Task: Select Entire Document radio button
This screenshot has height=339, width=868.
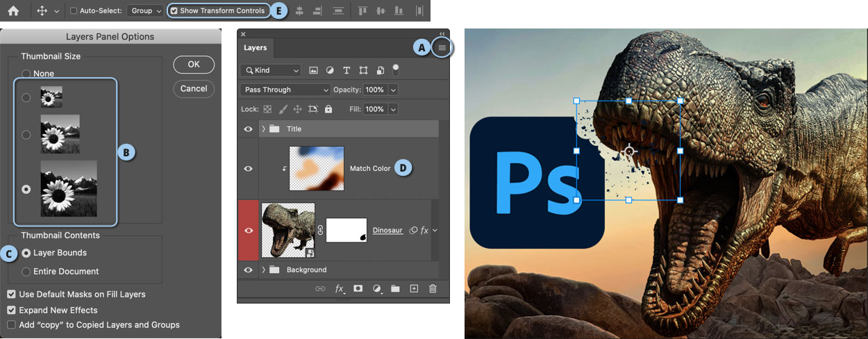Action: [26, 272]
